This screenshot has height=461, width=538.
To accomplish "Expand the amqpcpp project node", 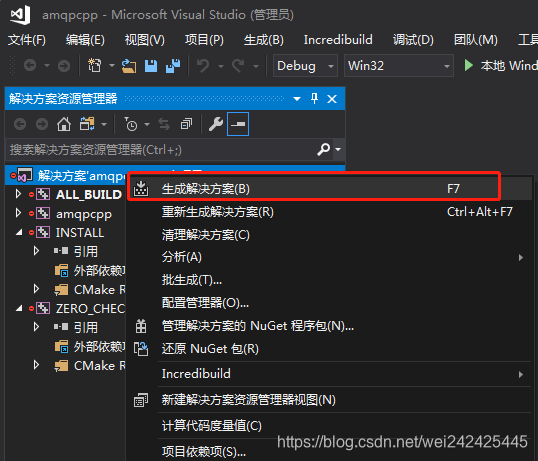I will 18,213.
